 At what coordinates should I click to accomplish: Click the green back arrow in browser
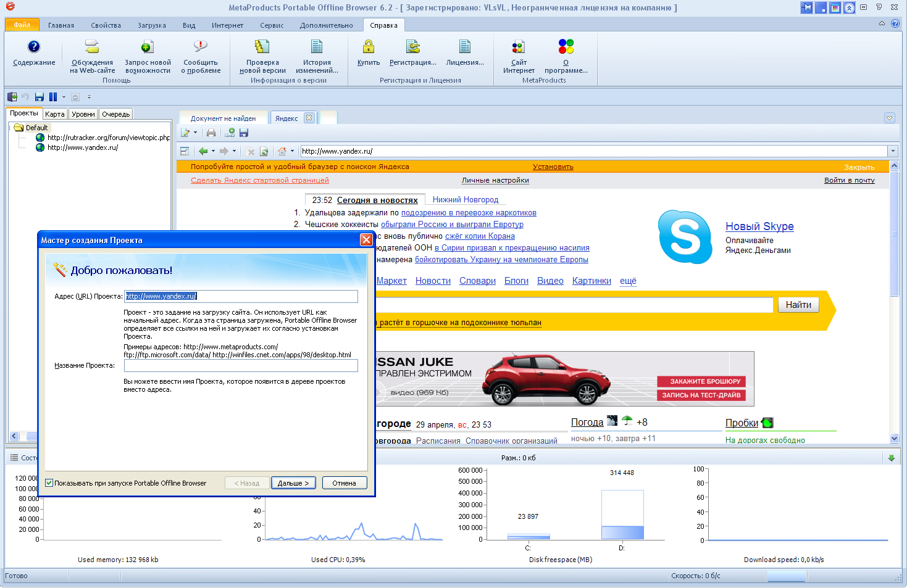[203, 151]
